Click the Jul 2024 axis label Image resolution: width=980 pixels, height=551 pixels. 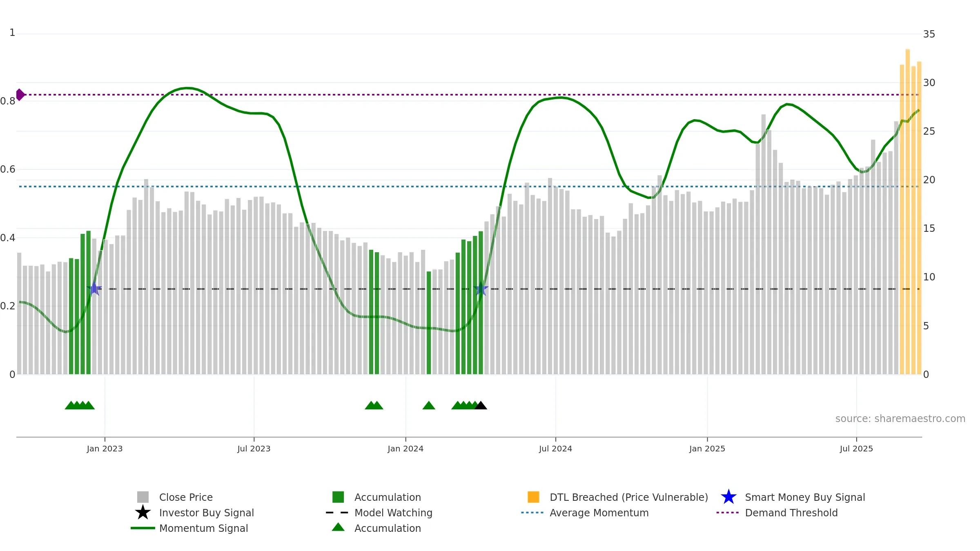(x=555, y=449)
